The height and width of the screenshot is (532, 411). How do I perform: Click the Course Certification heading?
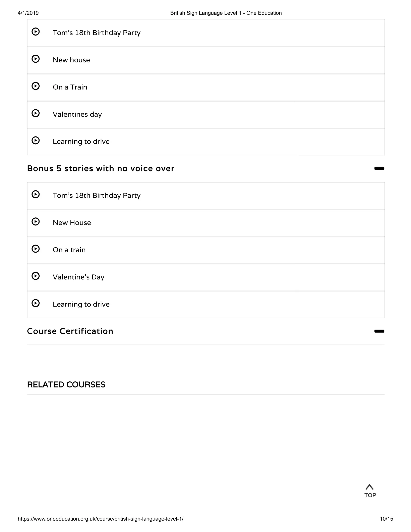[x=70, y=331]
